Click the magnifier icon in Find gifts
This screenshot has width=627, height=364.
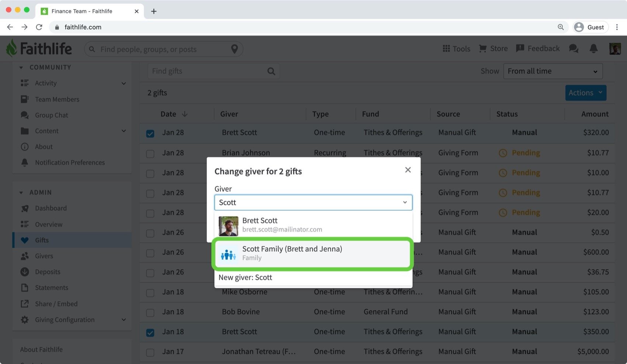click(x=271, y=71)
